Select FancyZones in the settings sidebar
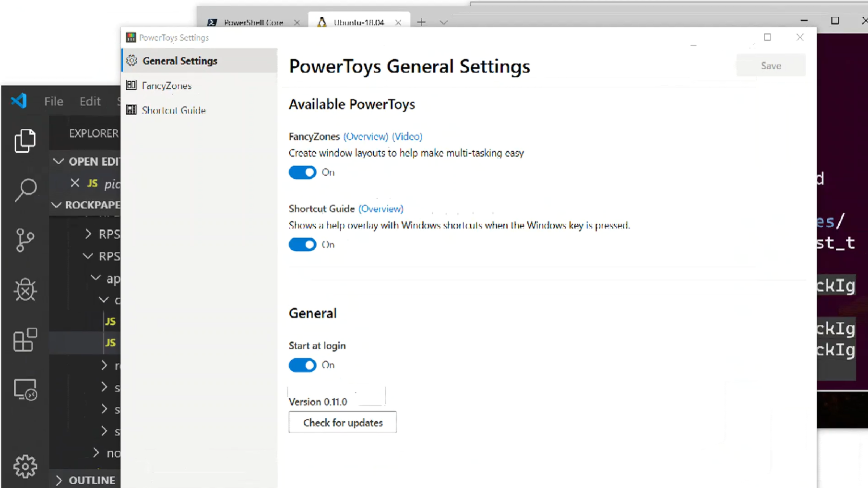This screenshot has width=868, height=488. point(166,85)
